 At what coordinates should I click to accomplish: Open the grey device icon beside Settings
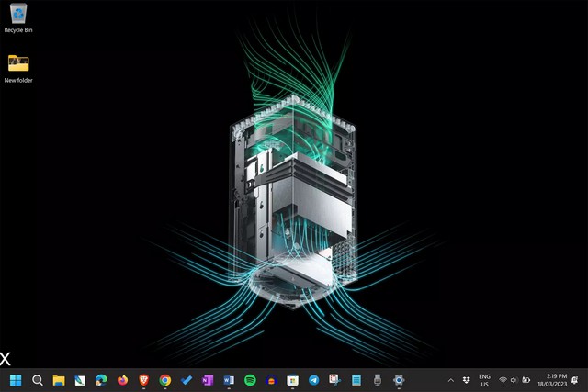378,380
